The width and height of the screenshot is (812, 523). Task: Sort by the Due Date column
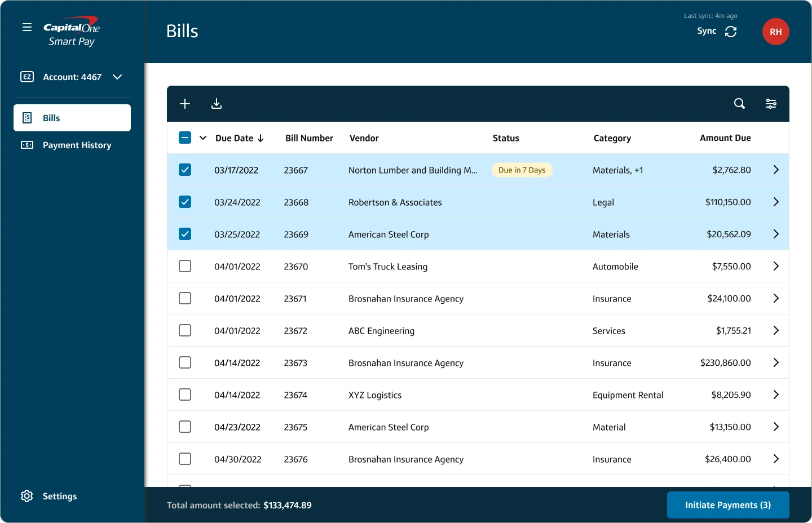239,138
